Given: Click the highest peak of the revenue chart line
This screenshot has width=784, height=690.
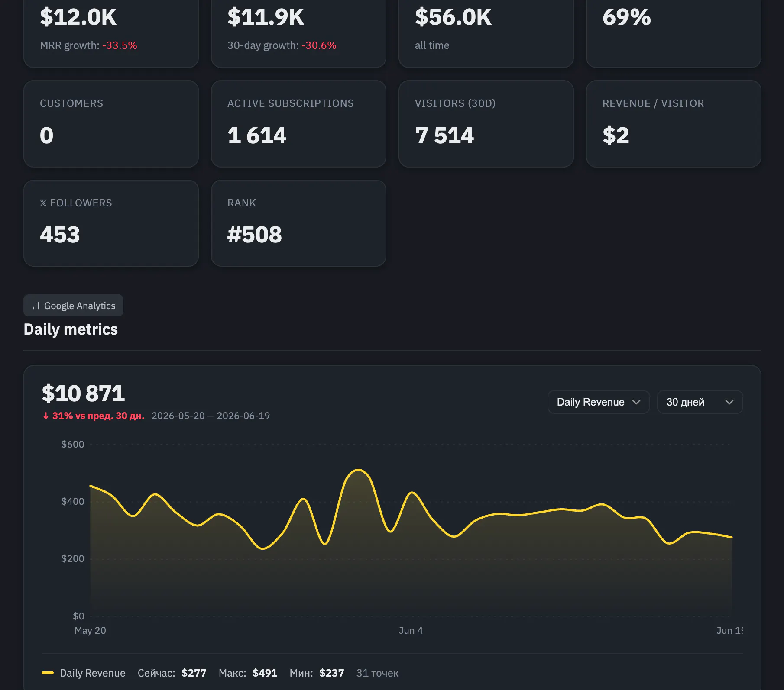Looking at the screenshot, I should (358, 470).
